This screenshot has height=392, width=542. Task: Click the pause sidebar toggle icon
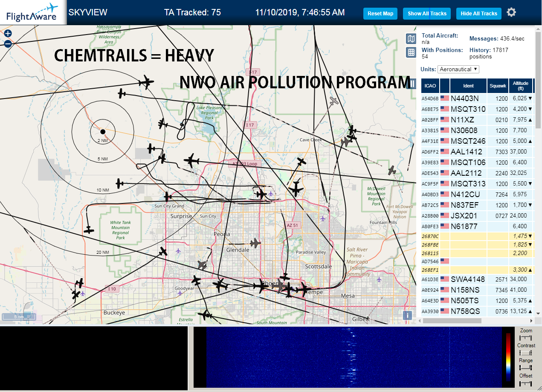(x=412, y=84)
